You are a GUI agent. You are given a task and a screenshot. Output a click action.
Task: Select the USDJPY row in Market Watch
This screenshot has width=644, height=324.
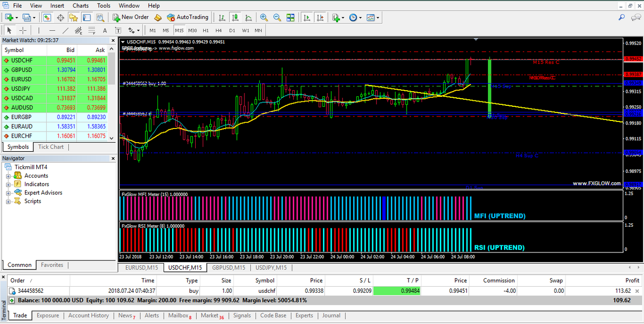tap(55, 89)
